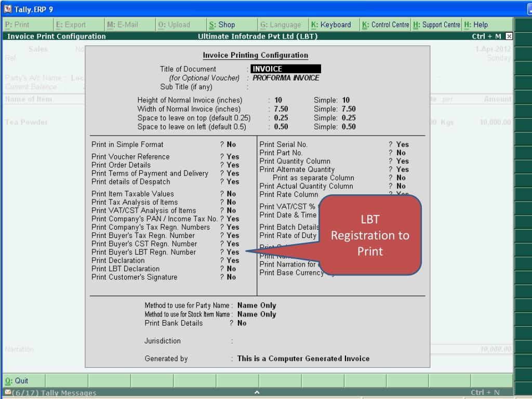The height and width of the screenshot is (399, 532).
Task: Open M: E-Mail option
Action: click(130, 25)
